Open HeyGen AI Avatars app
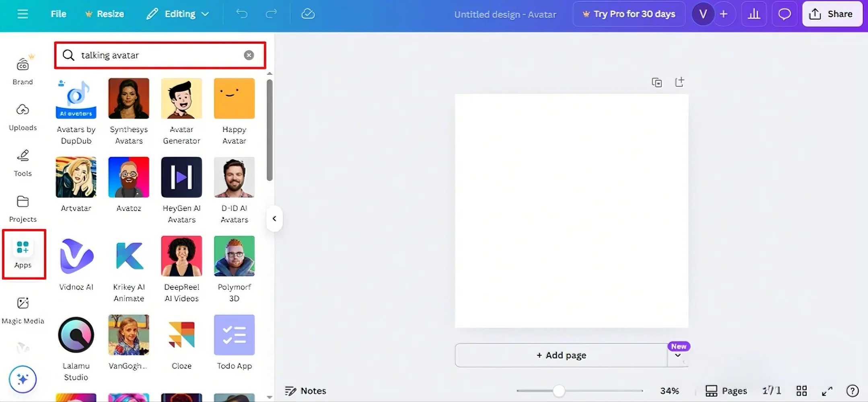 pos(181,191)
